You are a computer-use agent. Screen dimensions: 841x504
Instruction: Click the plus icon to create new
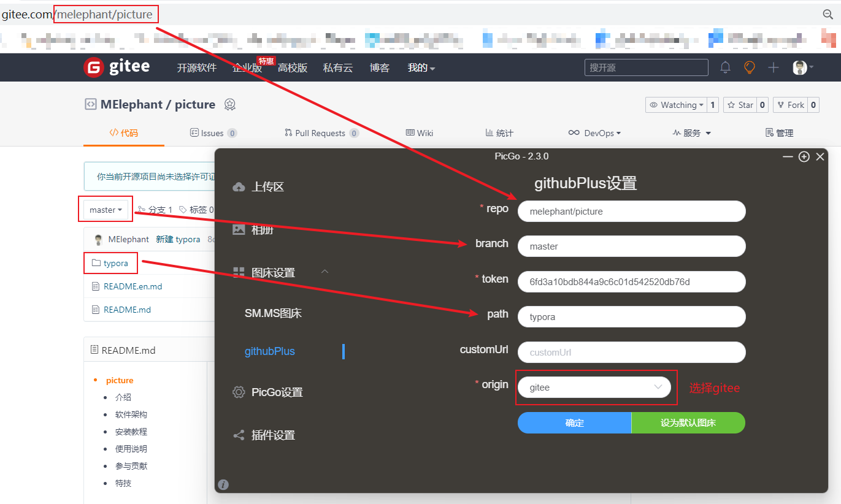[773, 67]
